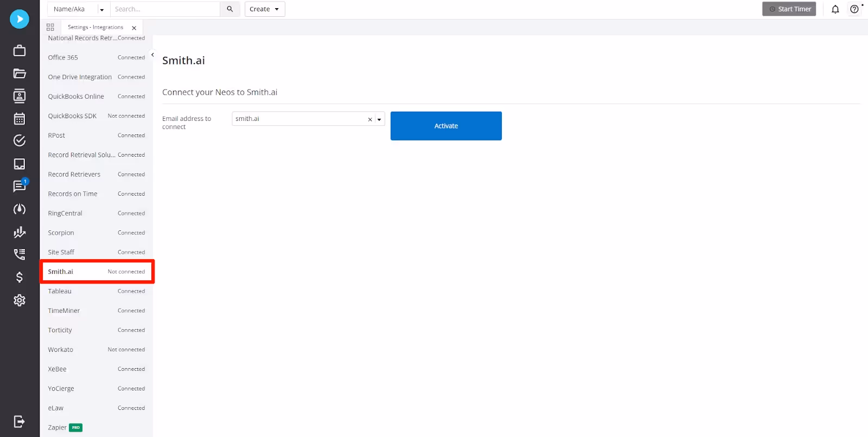
Task: Select RPost integration
Action: pos(96,136)
